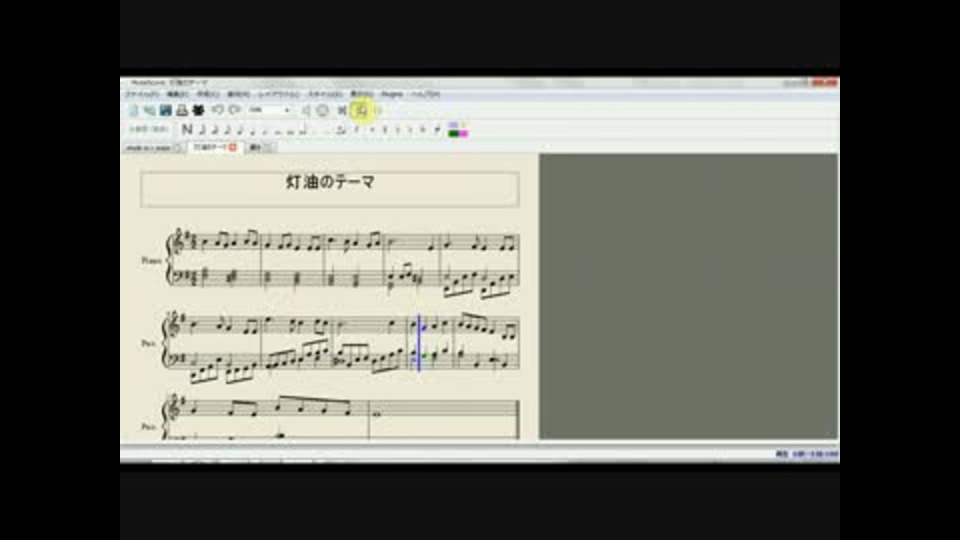This screenshot has height=540, width=960.
Task: Toggle the double dot
Action: [326, 130]
